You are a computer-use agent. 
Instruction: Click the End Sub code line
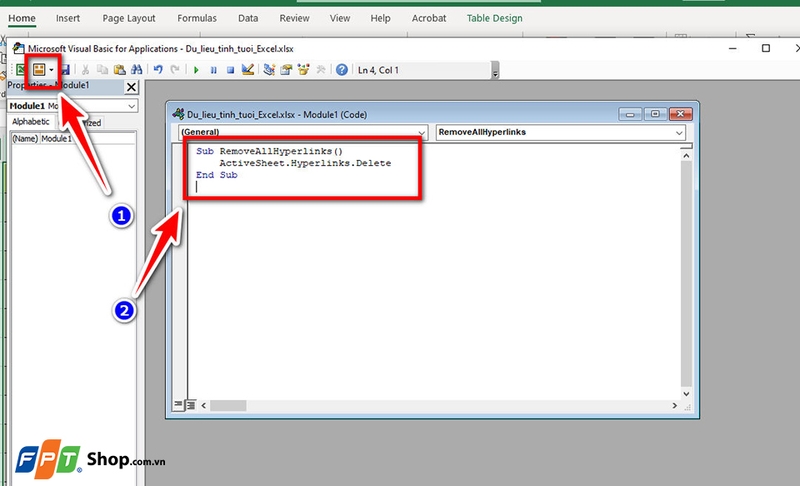pyautogui.click(x=216, y=175)
